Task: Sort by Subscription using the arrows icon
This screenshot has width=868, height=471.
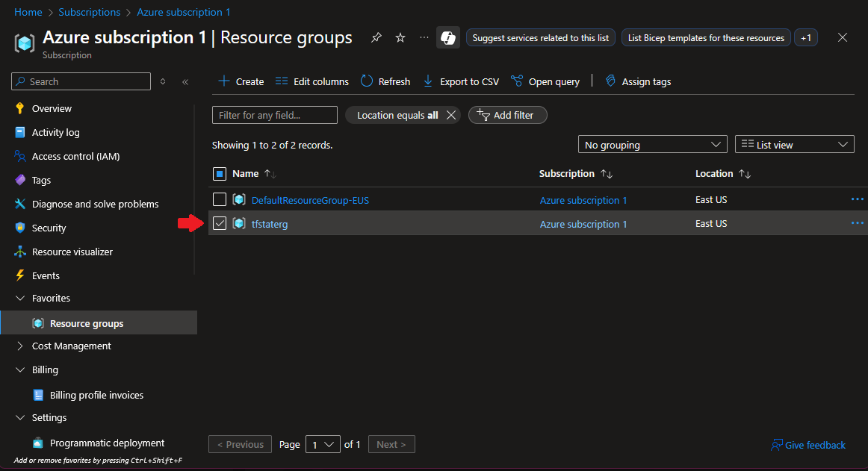Action: (607, 174)
